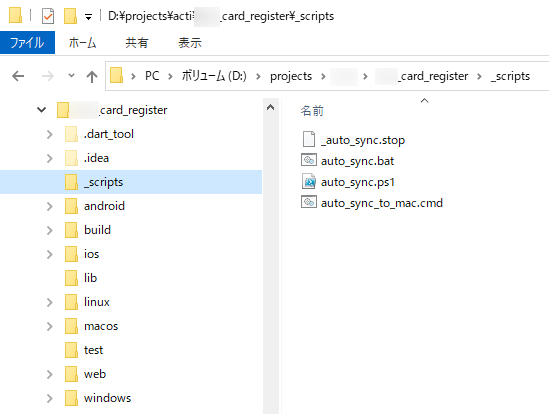The height and width of the screenshot is (414, 549).
Task: Open recent locations dropdown chevron
Action: [71, 75]
